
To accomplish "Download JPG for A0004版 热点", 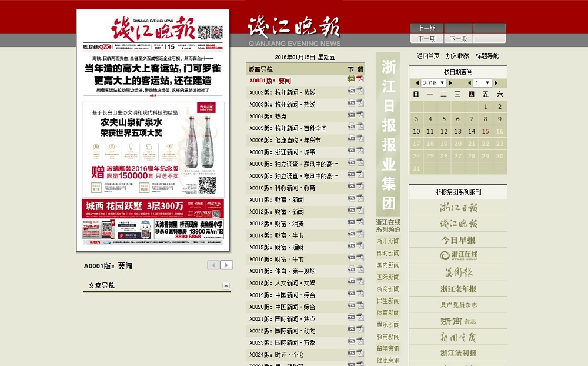I will pyautogui.click(x=351, y=115).
